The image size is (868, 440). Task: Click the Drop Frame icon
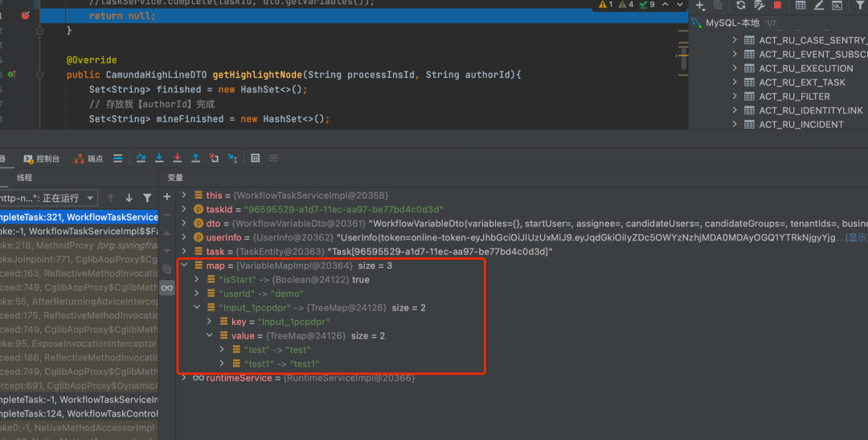[214, 158]
